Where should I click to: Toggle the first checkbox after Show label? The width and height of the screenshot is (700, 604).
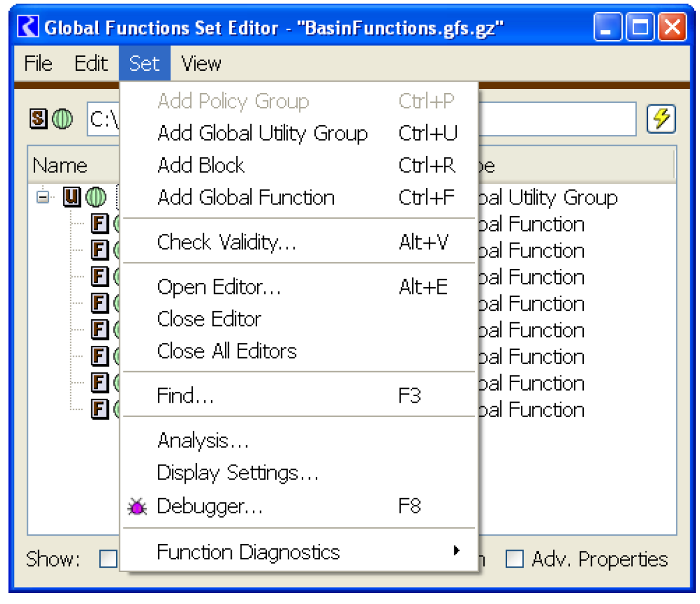coord(108,559)
